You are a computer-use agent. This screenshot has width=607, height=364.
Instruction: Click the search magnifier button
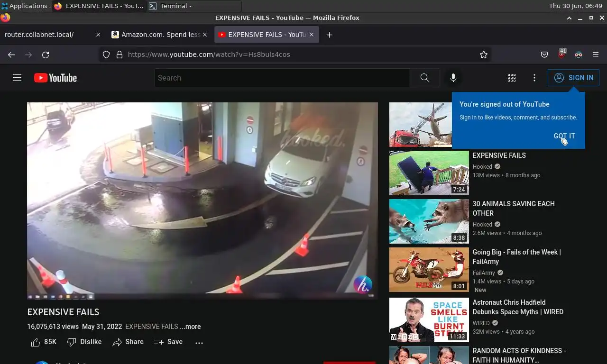point(424,78)
